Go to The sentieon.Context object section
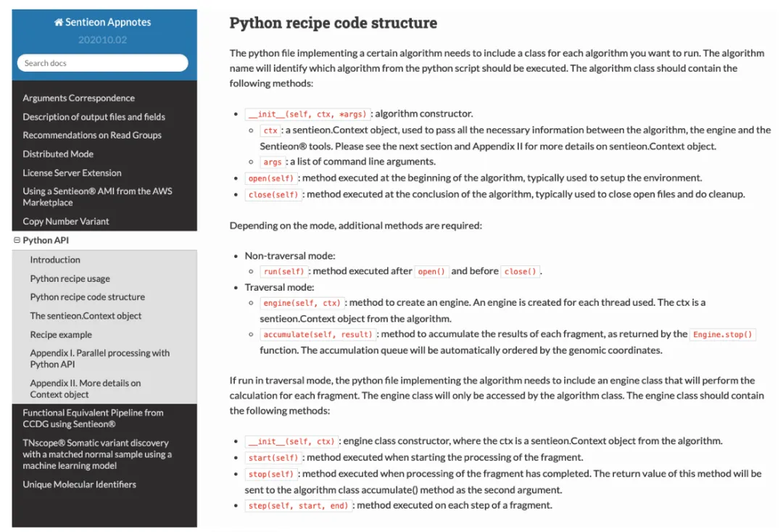Screen dimensions: 783x532 (x=86, y=315)
